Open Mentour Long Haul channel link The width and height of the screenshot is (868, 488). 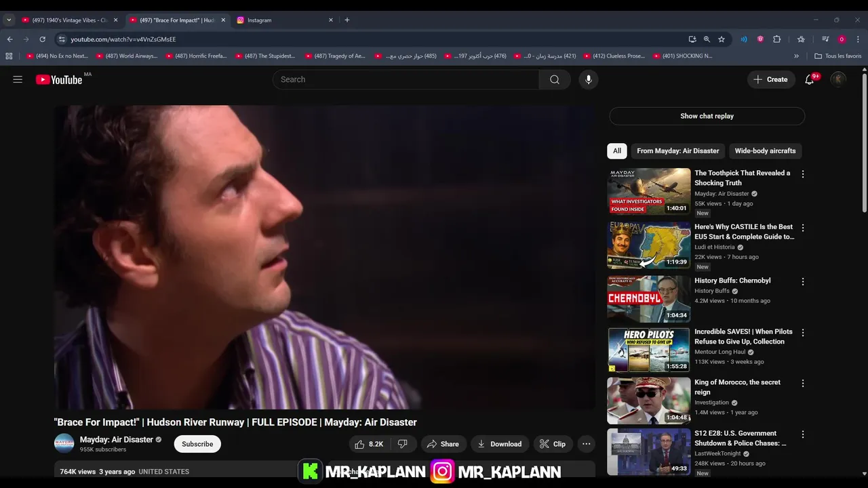click(x=719, y=352)
